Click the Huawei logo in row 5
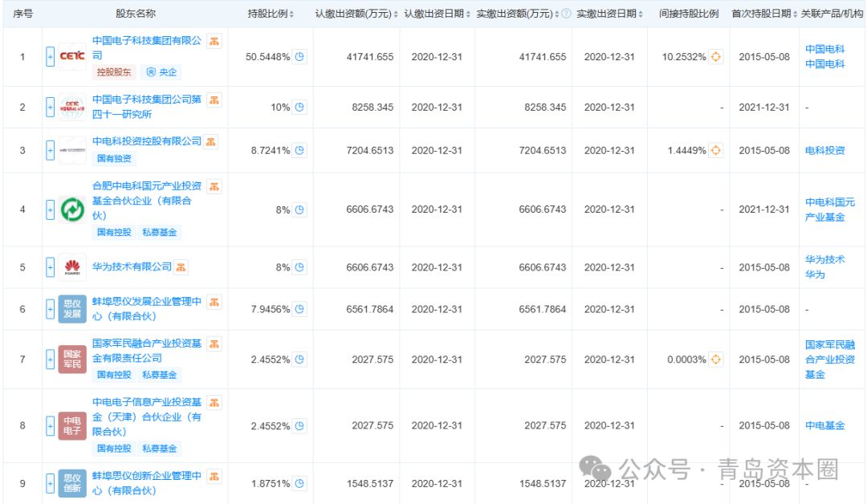This screenshot has width=867, height=504. pos(72,267)
